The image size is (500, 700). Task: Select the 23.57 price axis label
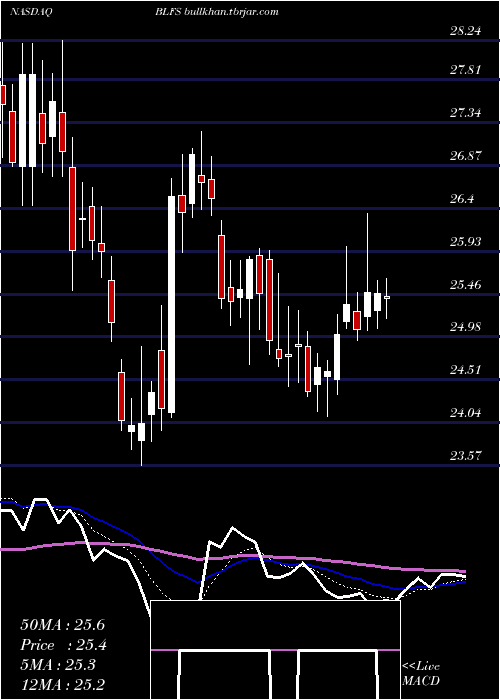[465, 456]
